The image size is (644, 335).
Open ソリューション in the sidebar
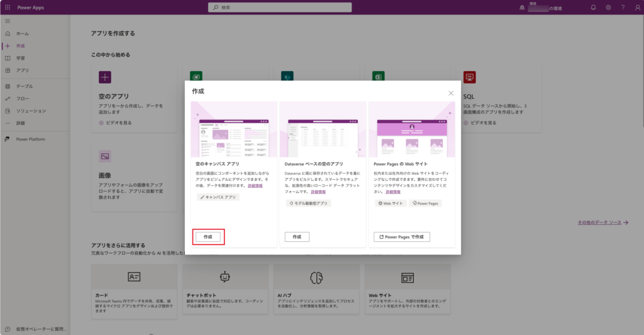(31, 111)
